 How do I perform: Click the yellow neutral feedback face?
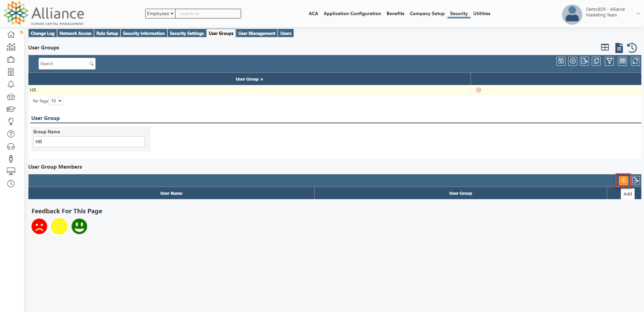(59, 226)
